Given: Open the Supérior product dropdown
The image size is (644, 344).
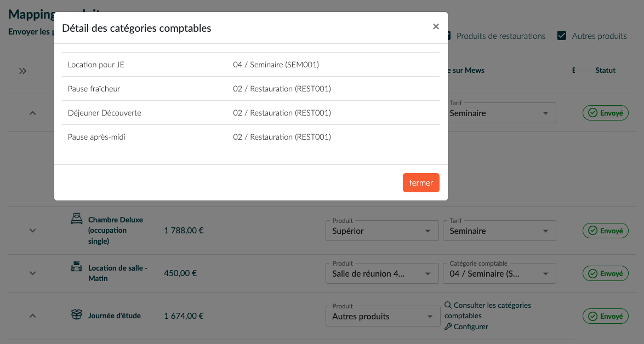Looking at the screenshot, I should [x=381, y=231].
